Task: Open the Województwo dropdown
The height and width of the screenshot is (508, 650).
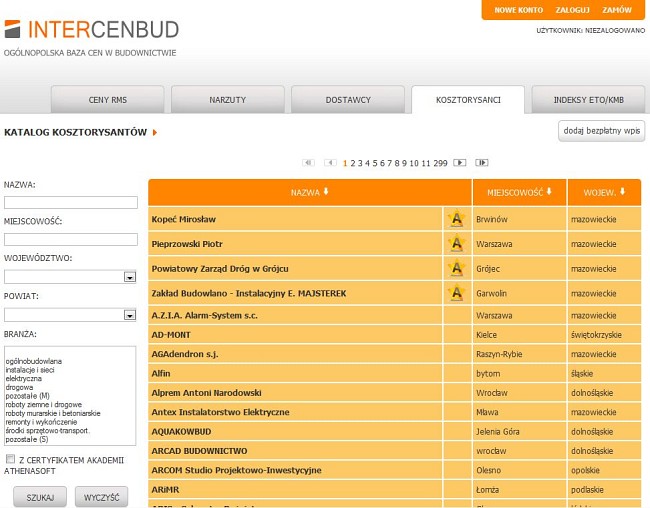Action: [x=129, y=277]
